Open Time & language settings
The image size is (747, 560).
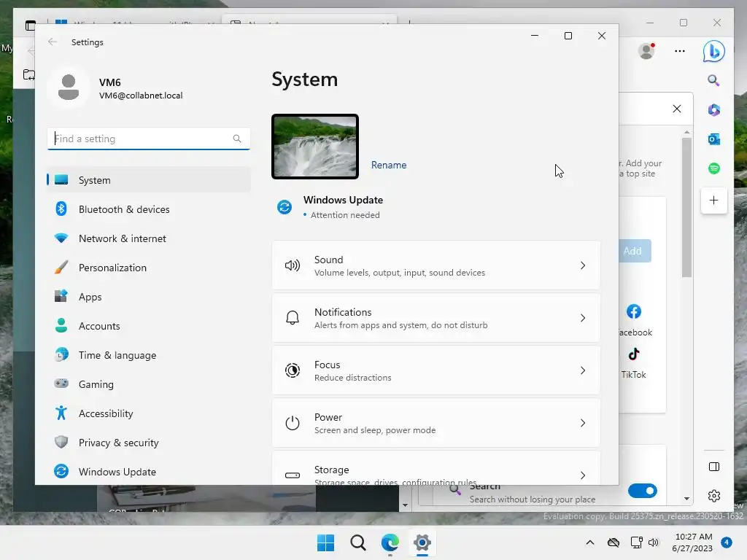[x=149, y=355]
